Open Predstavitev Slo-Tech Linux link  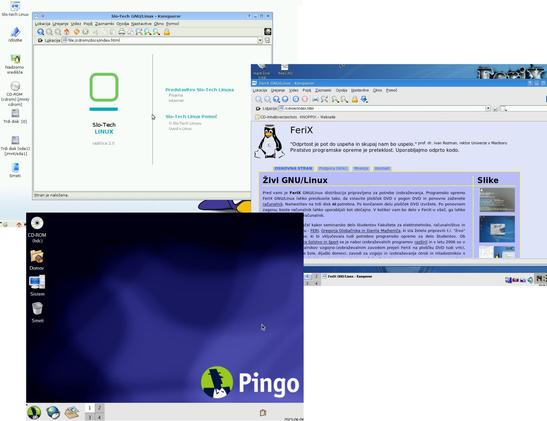(200, 90)
